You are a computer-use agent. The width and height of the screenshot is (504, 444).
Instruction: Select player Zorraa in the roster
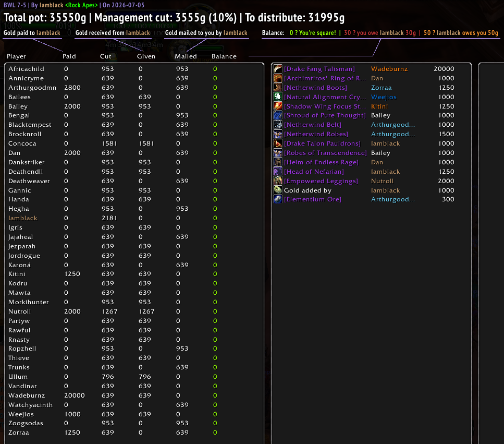tap(19, 433)
